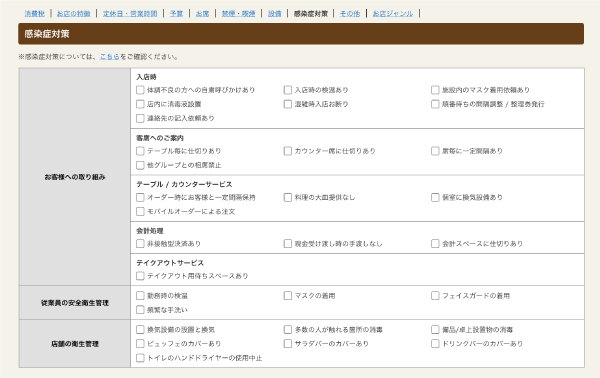Screen dimensions: 600x378
Task: Click the お客様への取り組み row header
Action: [x=75, y=177]
